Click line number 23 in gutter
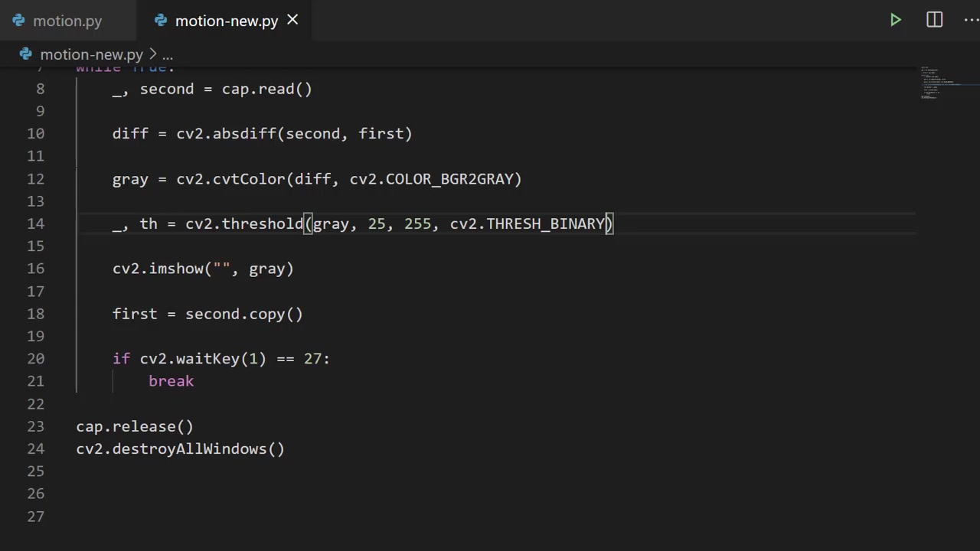980x551 pixels. click(x=35, y=426)
